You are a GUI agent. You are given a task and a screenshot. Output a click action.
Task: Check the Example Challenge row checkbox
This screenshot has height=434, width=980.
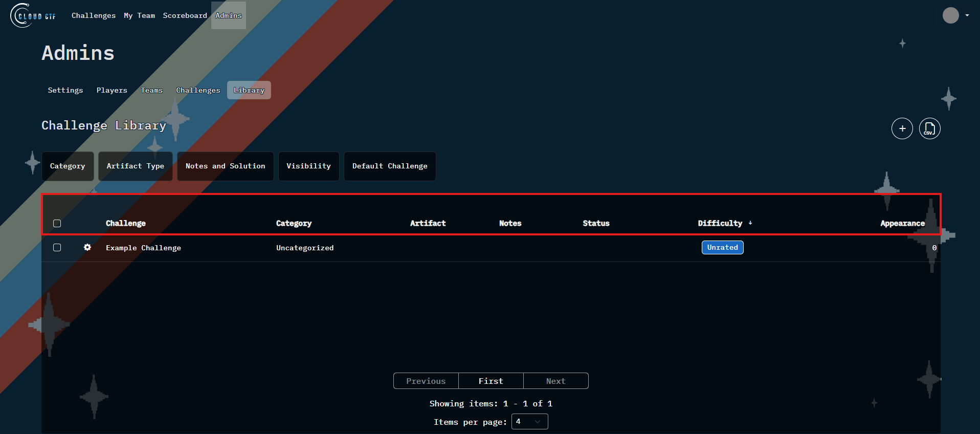pyautogui.click(x=57, y=247)
